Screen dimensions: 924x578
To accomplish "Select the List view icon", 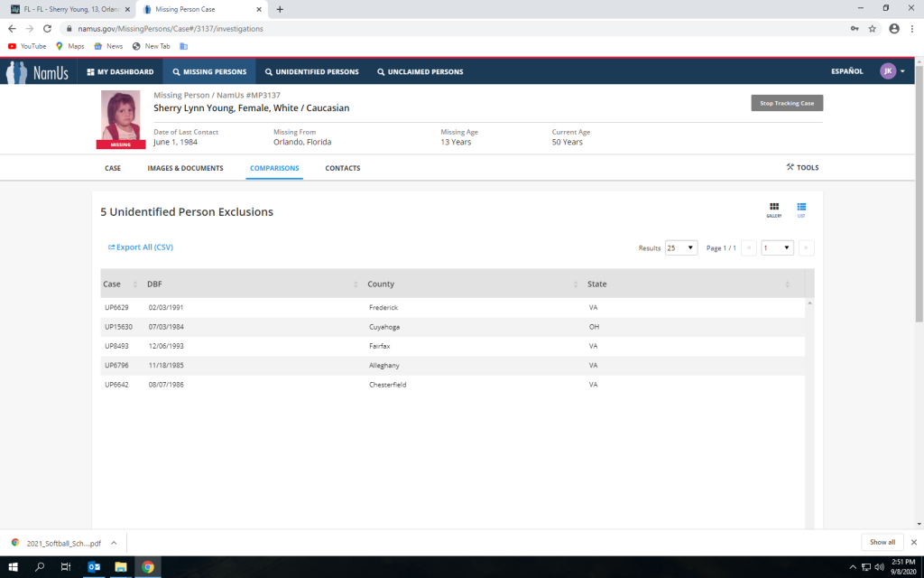I will pyautogui.click(x=801, y=209).
